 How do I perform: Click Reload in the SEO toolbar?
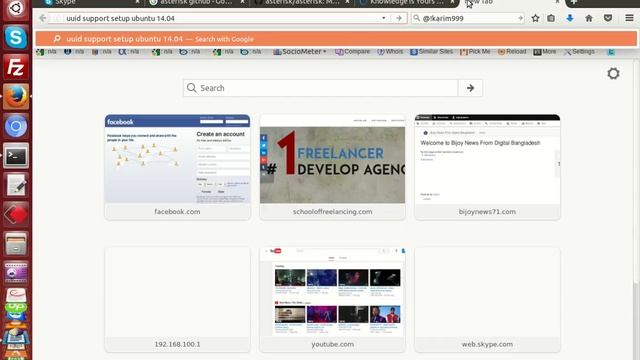[x=512, y=52]
